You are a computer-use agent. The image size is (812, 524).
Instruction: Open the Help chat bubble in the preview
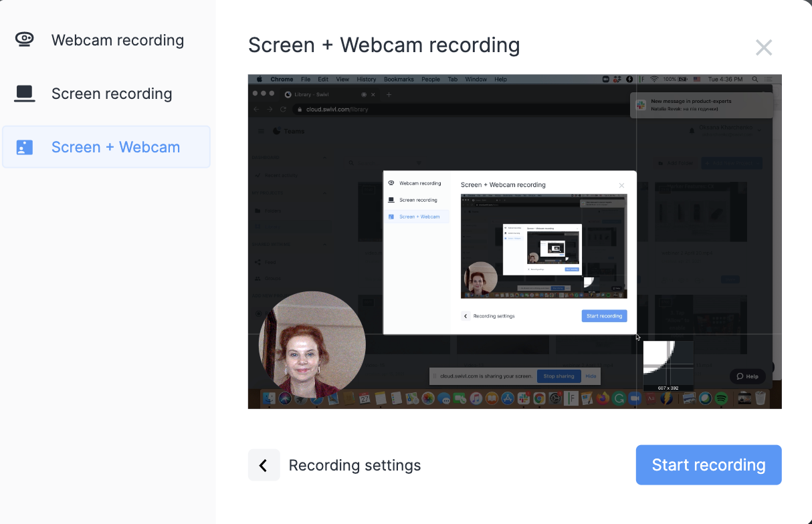pyautogui.click(x=747, y=376)
